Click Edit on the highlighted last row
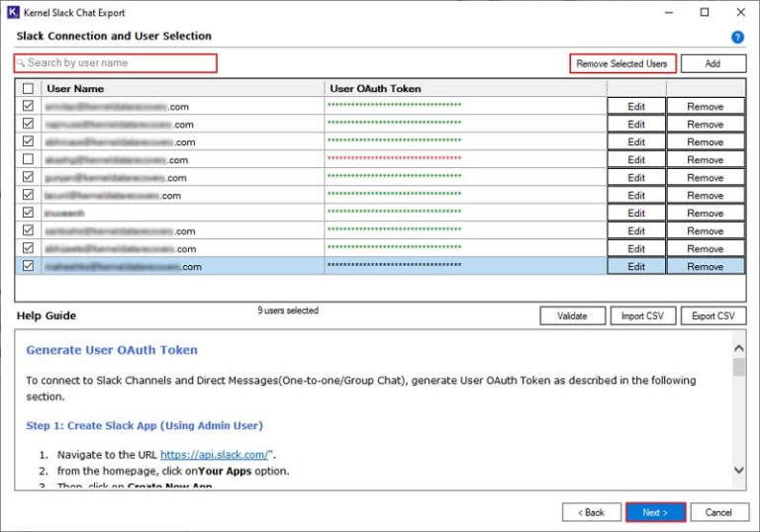Screen dimensions: 760x532 point(635,267)
